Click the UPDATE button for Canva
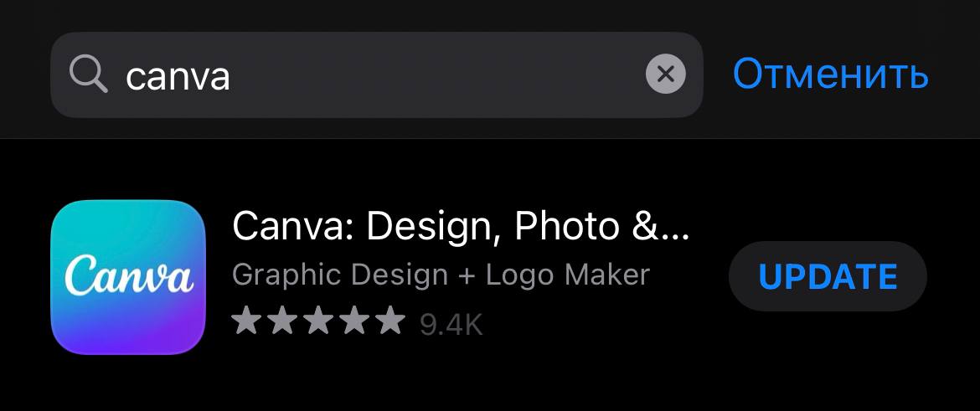The image size is (980, 411). point(828,276)
